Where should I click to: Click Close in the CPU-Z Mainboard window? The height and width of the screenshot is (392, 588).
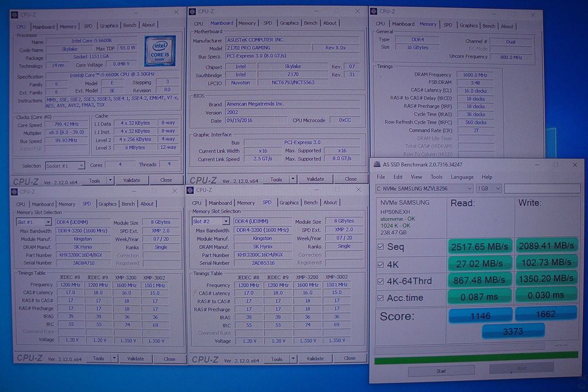pyautogui.click(x=350, y=179)
